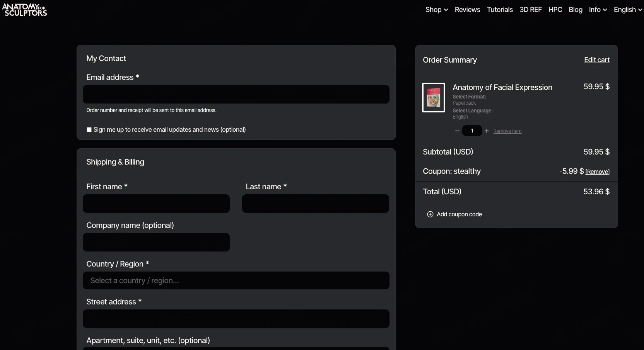The image size is (644, 350).
Task: Click the Select Format: label
Action: [469, 97]
